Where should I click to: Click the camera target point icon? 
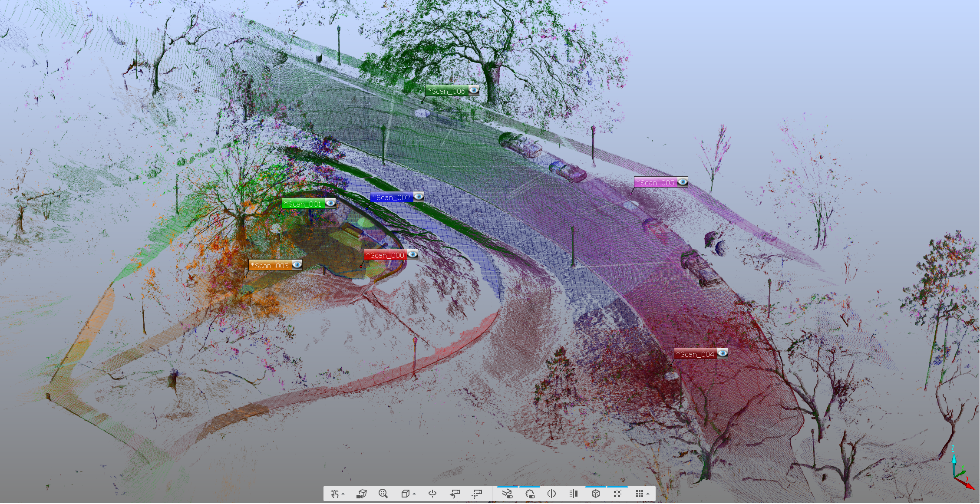click(x=477, y=494)
